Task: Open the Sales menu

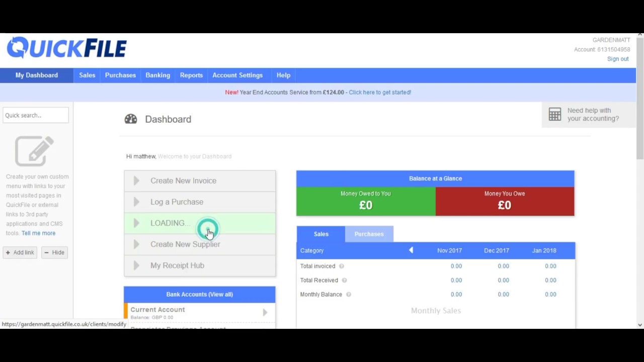Action: pyautogui.click(x=87, y=75)
